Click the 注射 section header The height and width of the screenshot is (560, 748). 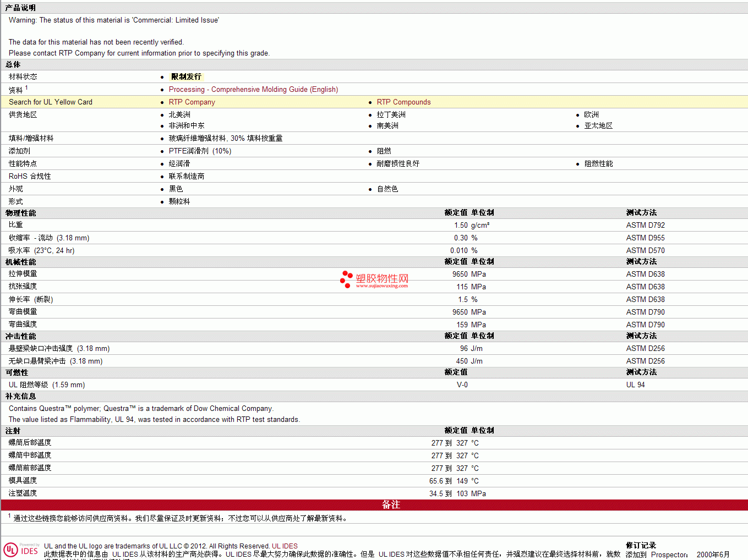tap(13, 431)
